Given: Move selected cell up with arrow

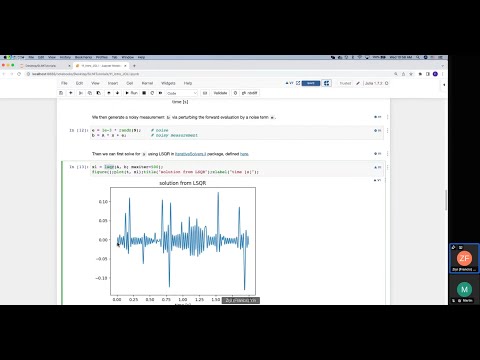Looking at the screenshot, I should tap(109, 93).
